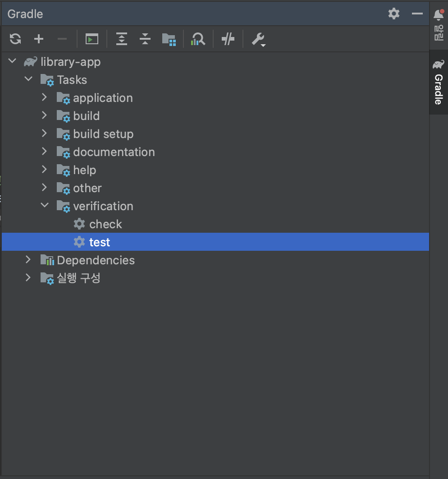Click the documentation folder icon

point(64,152)
